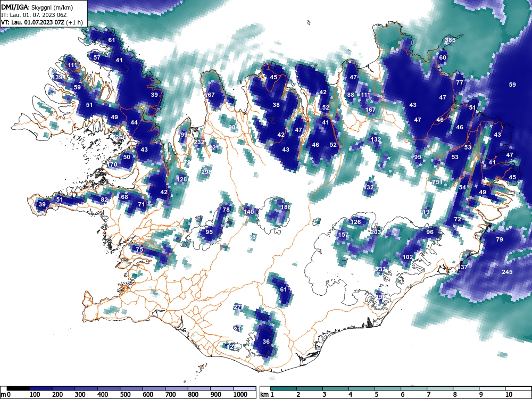Click the dark blue 100–200 m legend swatch

[41, 388]
